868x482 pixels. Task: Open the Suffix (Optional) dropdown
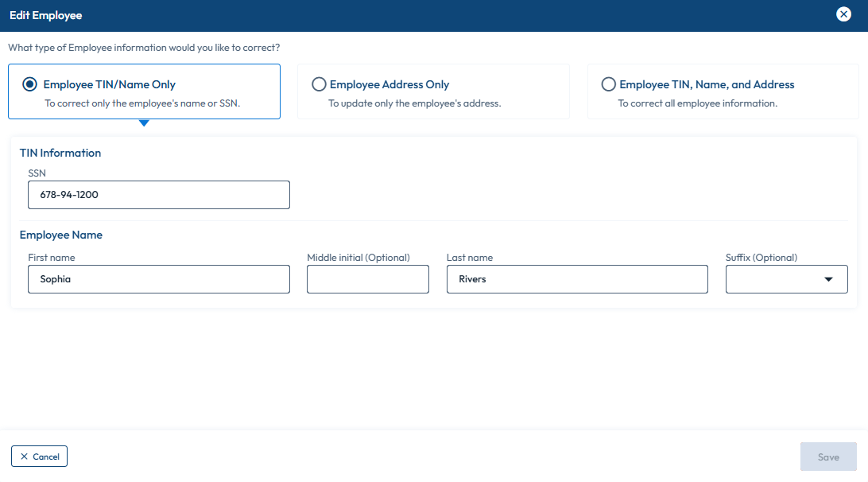click(786, 279)
